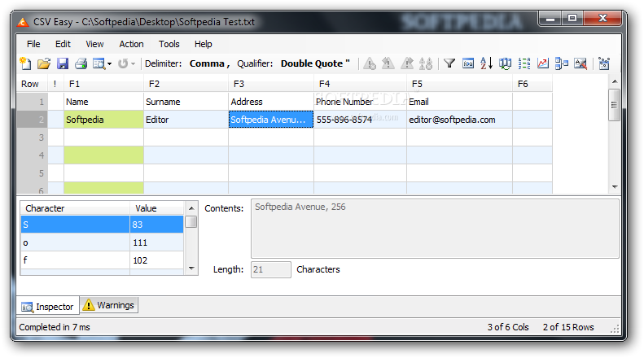Click the grid scrollbar up arrow
The height and width of the screenshot is (358, 644).
pyautogui.click(x=615, y=81)
